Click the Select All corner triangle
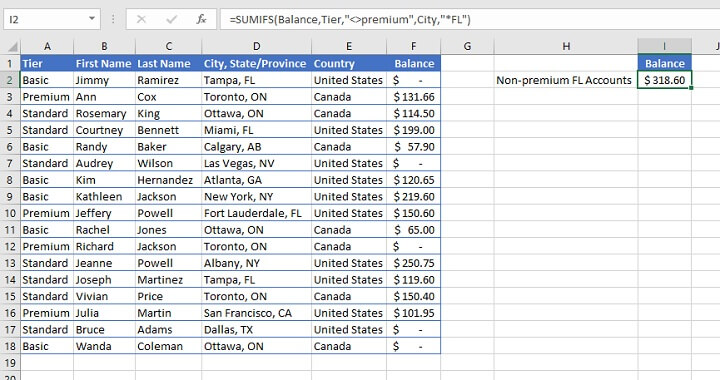The width and height of the screenshot is (720, 380). (x=12, y=47)
